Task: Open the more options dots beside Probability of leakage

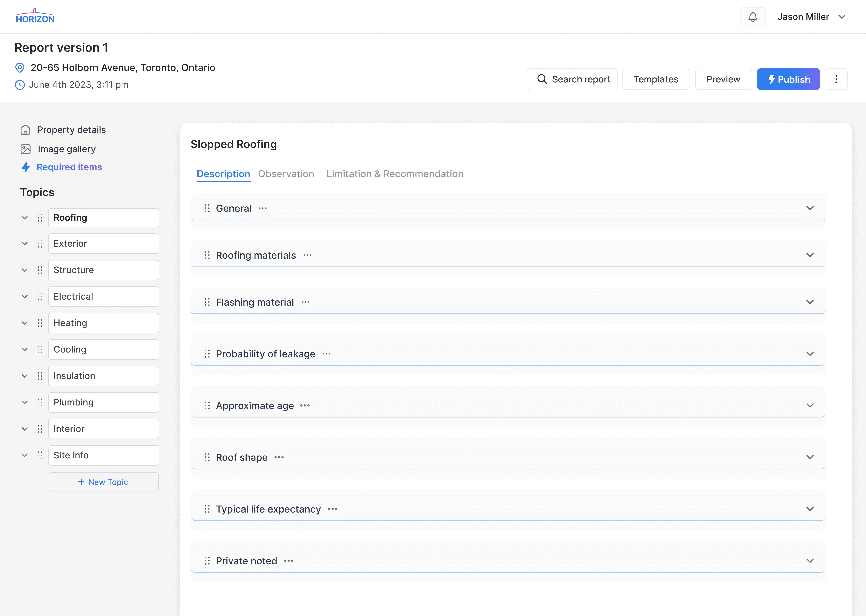Action: pos(326,354)
